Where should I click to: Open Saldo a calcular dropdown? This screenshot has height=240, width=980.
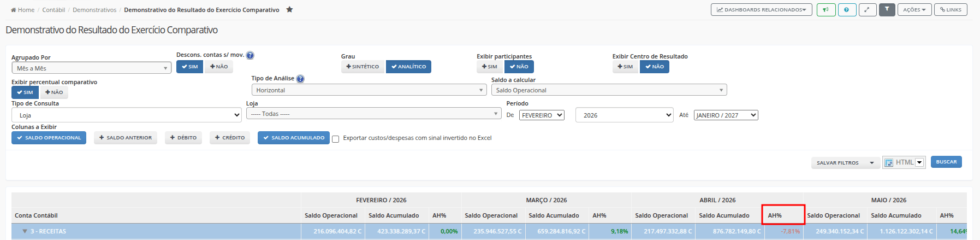coord(609,90)
